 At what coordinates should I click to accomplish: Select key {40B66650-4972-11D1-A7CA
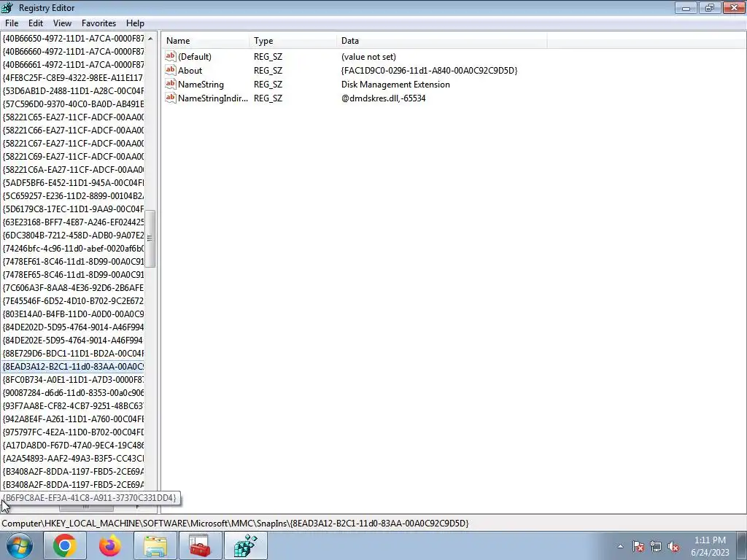pos(73,38)
